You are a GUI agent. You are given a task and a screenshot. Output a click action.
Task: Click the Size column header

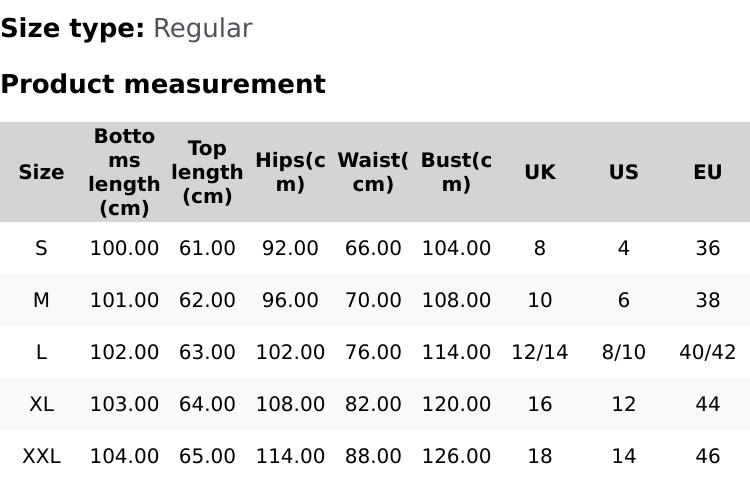pyautogui.click(x=41, y=172)
